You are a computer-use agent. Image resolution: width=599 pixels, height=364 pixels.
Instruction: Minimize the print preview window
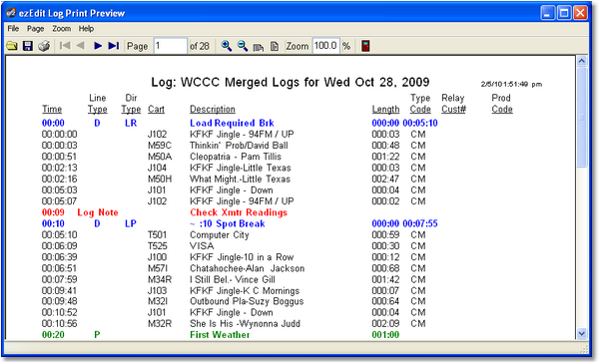click(548, 13)
